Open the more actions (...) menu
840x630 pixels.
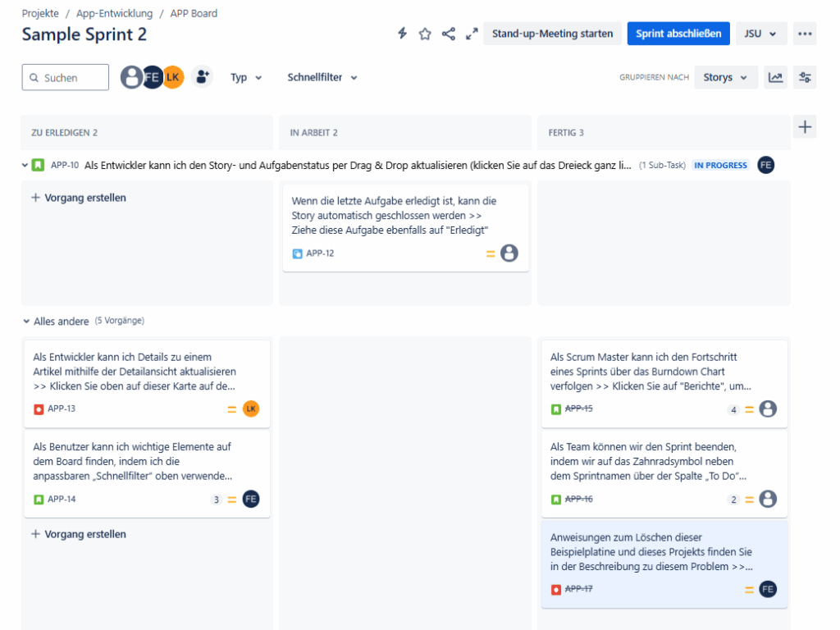(804, 34)
